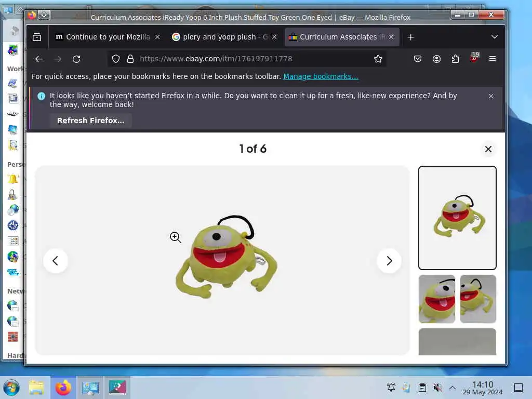Screen dimensions: 532x399
Task: Show site security padlock info
Action: click(130, 59)
